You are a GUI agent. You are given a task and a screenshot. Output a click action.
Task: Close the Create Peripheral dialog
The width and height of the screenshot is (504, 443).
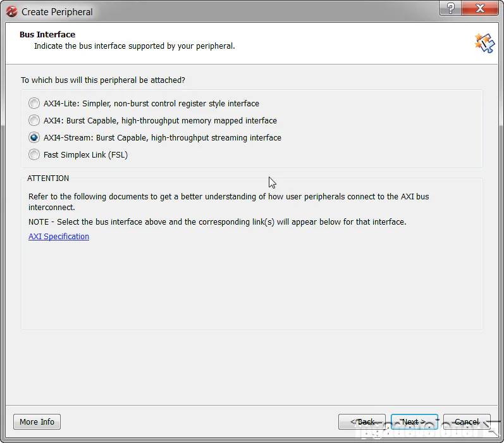(x=480, y=7)
